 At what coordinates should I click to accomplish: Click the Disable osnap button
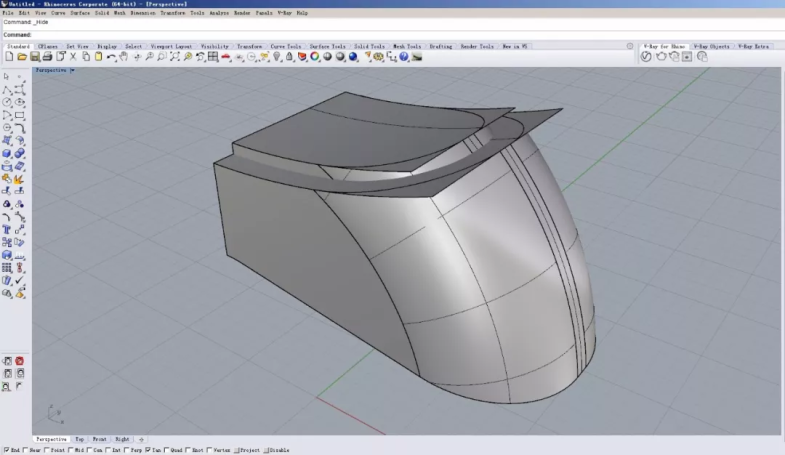point(277,450)
